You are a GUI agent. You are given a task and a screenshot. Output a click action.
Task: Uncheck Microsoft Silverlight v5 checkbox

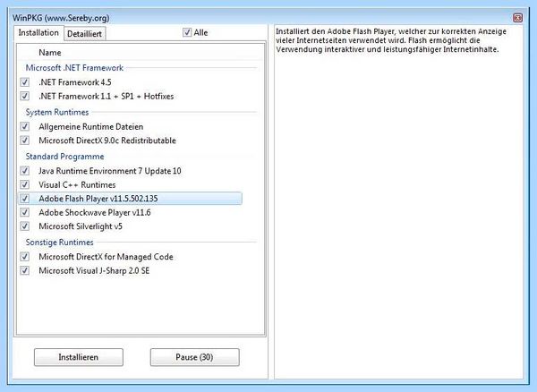25,226
